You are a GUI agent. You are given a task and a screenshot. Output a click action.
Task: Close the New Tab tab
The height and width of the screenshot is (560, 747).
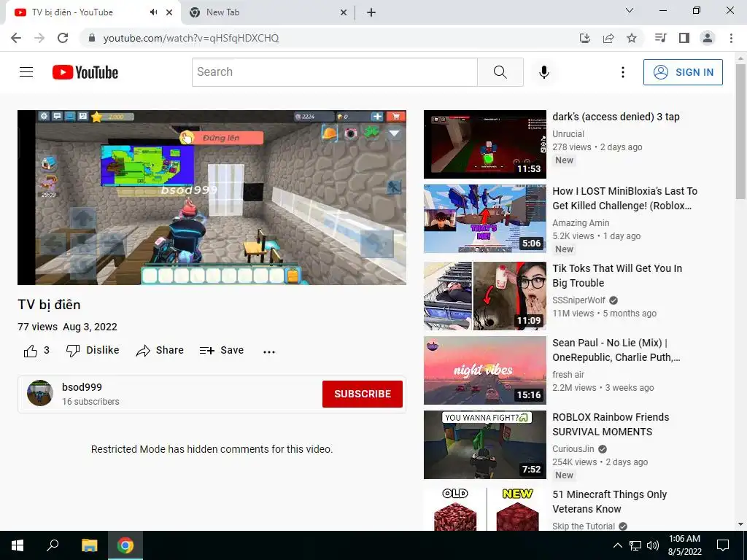(344, 13)
